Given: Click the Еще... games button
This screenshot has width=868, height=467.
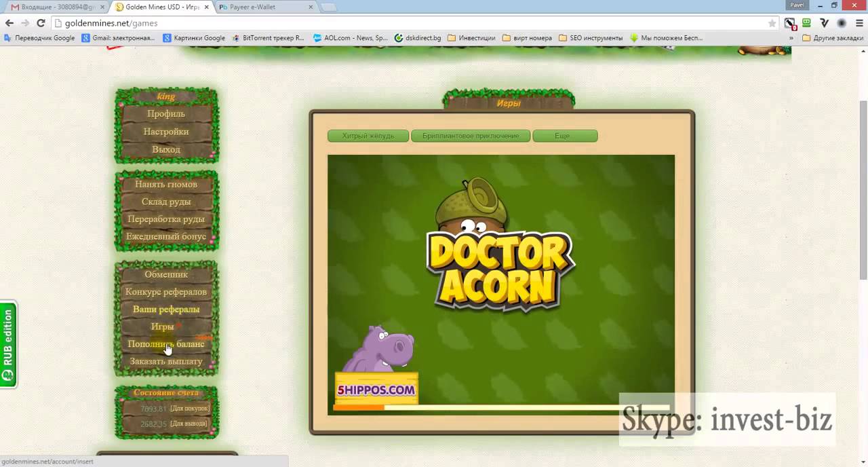Looking at the screenshot, I should (x=565, y=136).
